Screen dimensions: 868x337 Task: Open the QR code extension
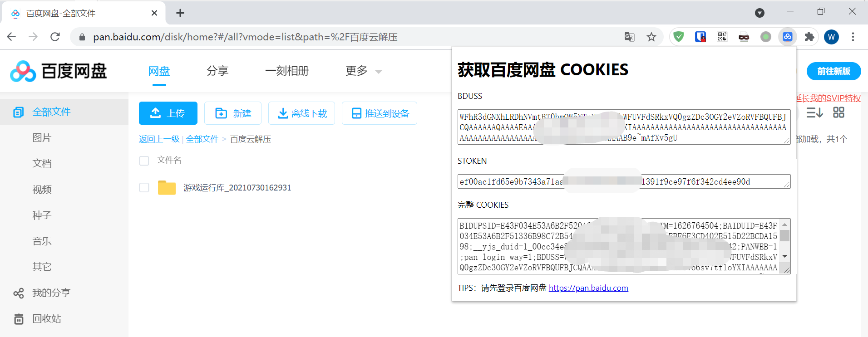pos(722,37)
